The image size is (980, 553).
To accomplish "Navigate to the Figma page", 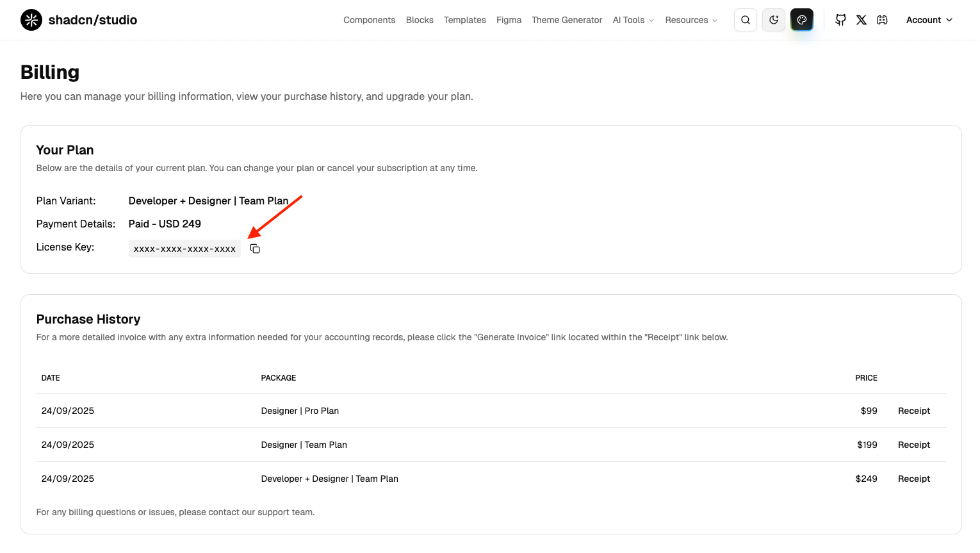I will coord(509,20).
